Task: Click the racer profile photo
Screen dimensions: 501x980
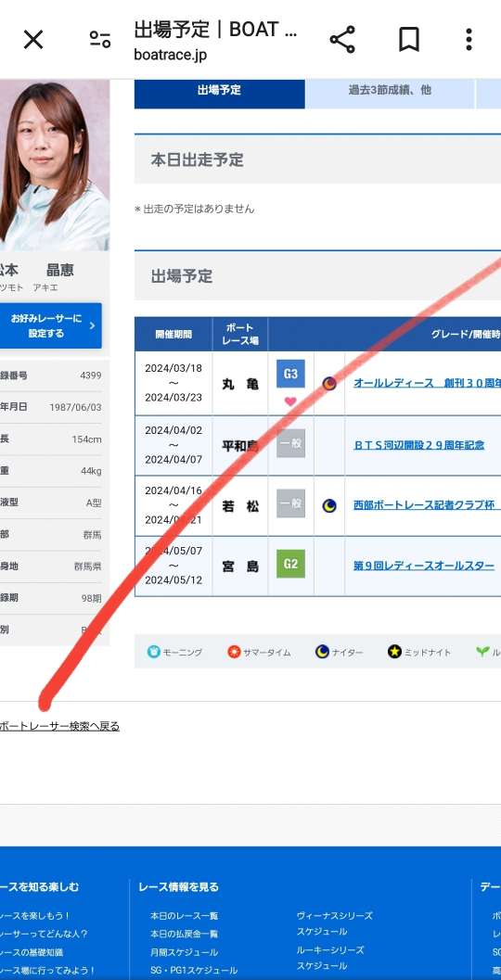Action: click(x=55, y=165)
